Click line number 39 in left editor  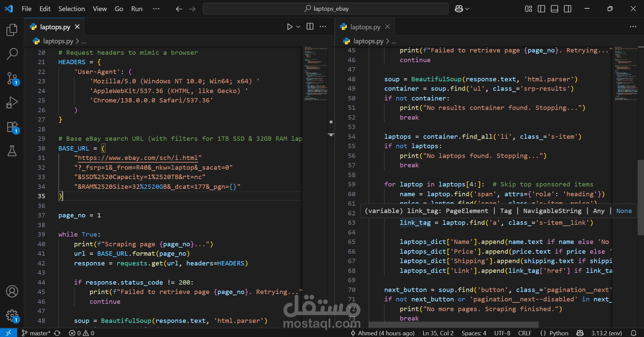41,234
